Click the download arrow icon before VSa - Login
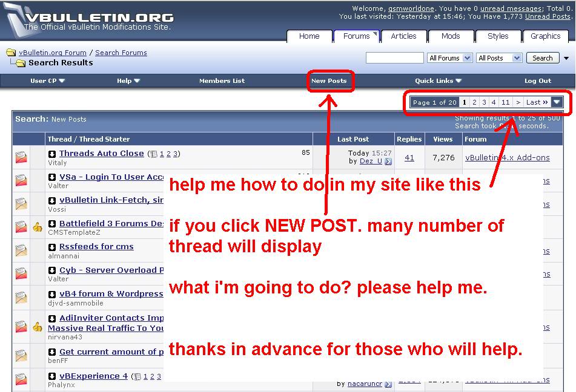Image resolution: width=576 pixels, height=392 pixels. point(52,177)
